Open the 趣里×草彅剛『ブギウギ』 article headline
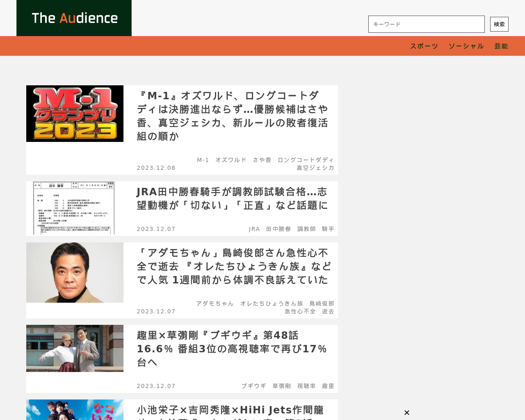This screenshot has height=420, width=525. [232, 349]
